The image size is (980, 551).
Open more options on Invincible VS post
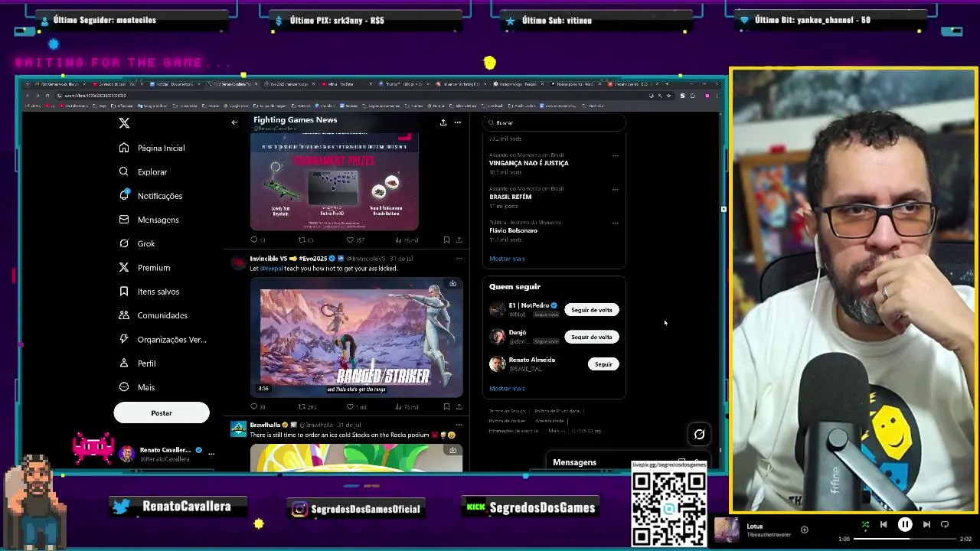(459, 258)
